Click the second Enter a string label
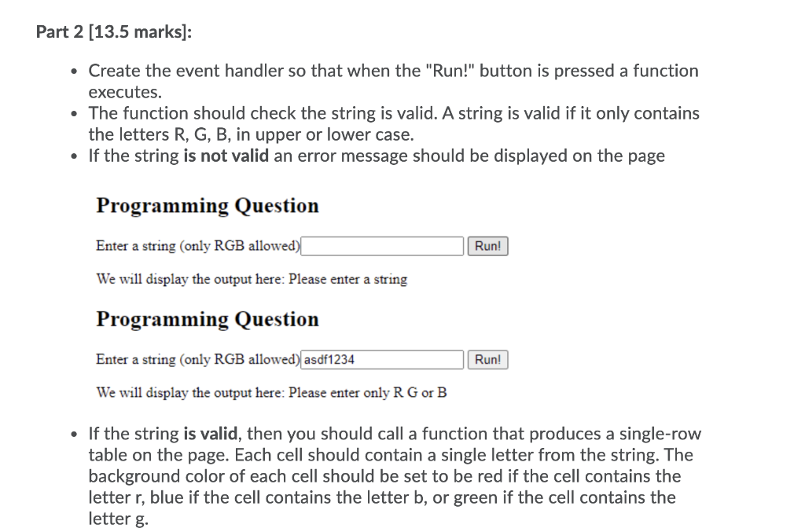The height and width of the screenshot is (532, 805). click(197, 360)
